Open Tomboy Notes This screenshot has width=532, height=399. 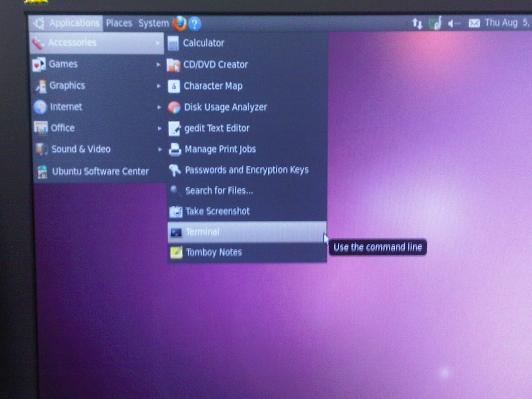tap(247, 252)
